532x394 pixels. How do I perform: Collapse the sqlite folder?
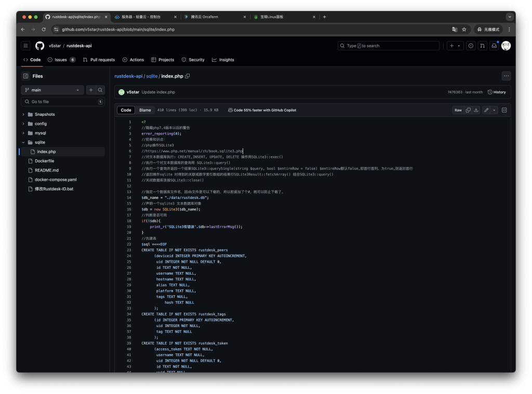click(23, 142)
